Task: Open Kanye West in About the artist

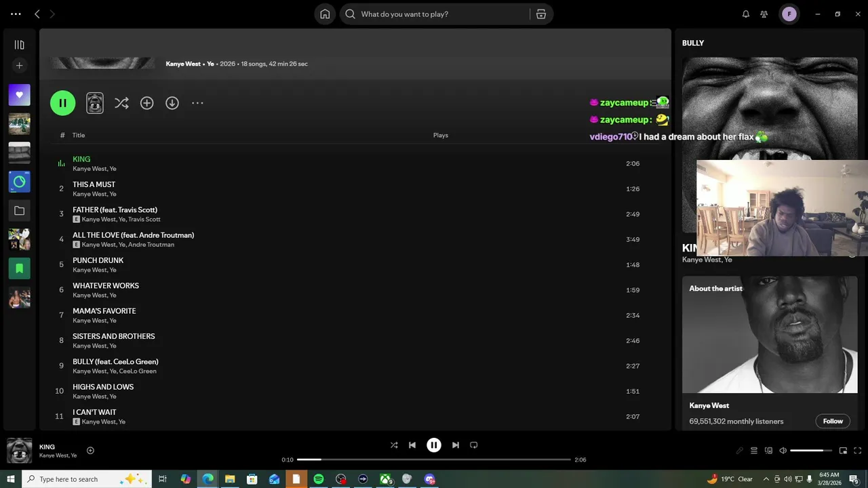Action: tap(709, 405)
